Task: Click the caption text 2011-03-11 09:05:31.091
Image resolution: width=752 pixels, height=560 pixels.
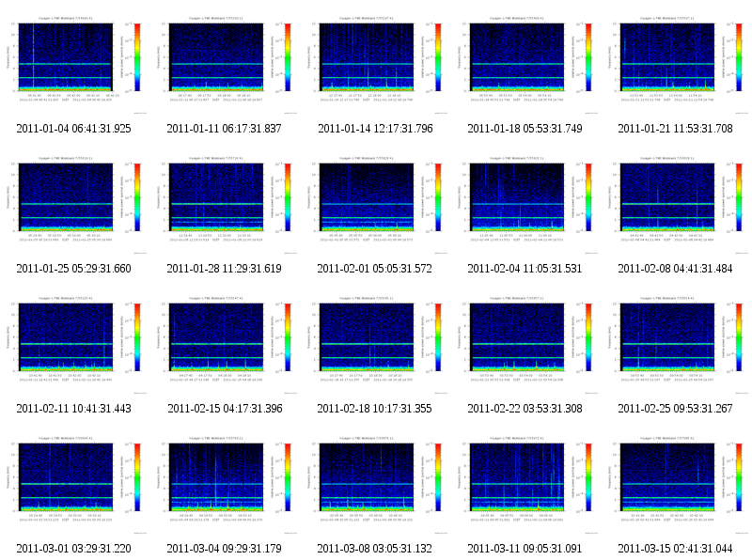Action: 525,549
